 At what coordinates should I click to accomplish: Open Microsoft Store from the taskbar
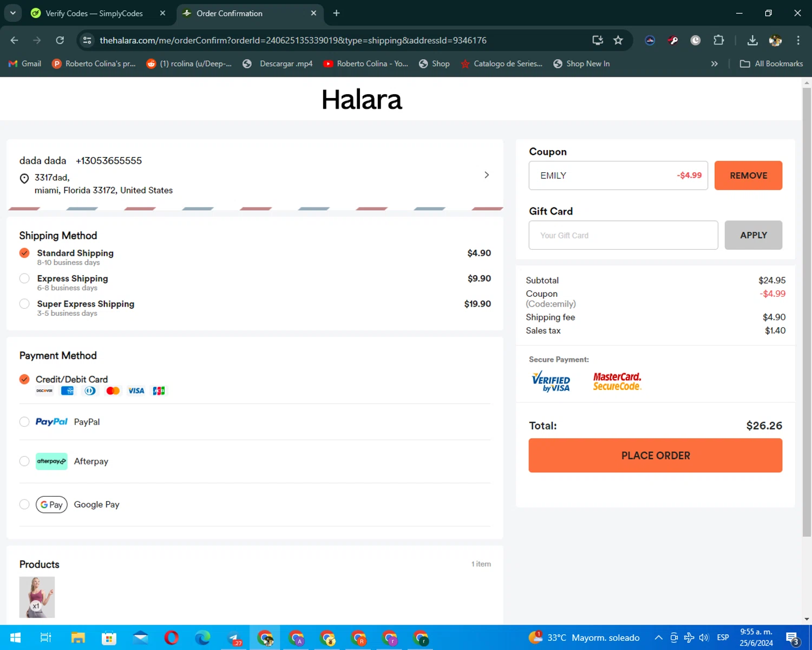tap(109, 638)
